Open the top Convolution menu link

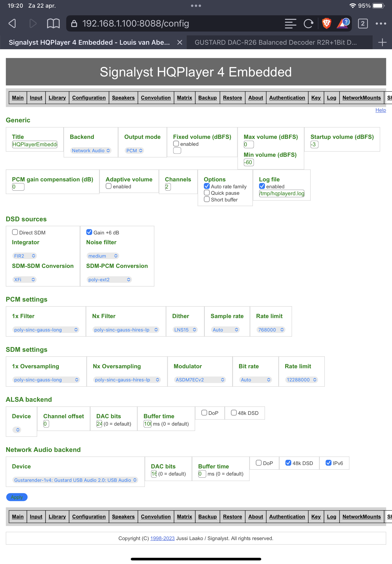pos(156,98)
